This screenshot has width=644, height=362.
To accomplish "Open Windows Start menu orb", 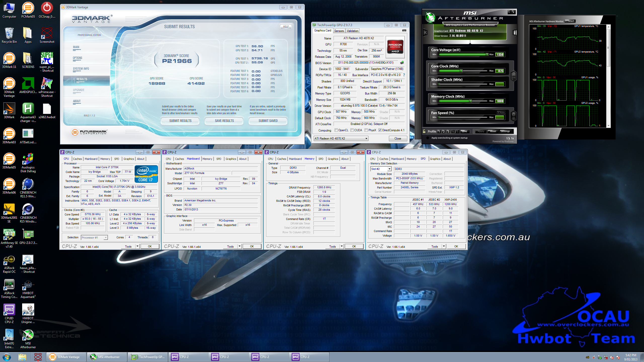I will [7, 357].
